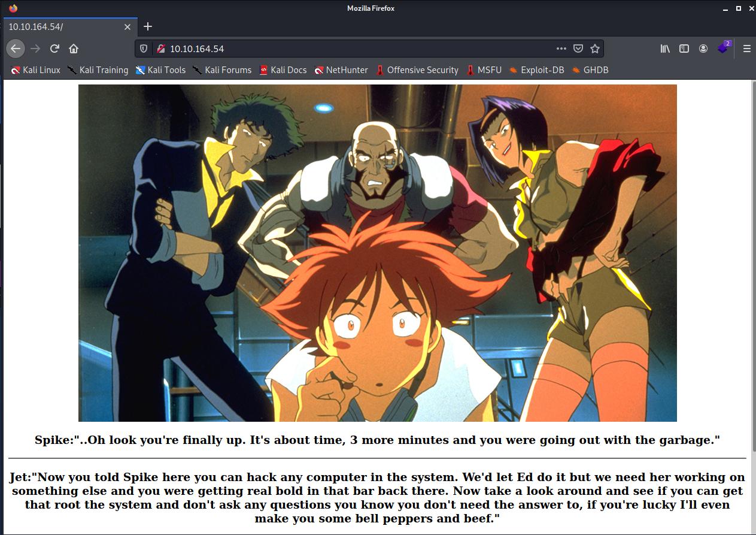Open the tracking protection shield icon
Screen dimensions: 756x535
[144, 49]
